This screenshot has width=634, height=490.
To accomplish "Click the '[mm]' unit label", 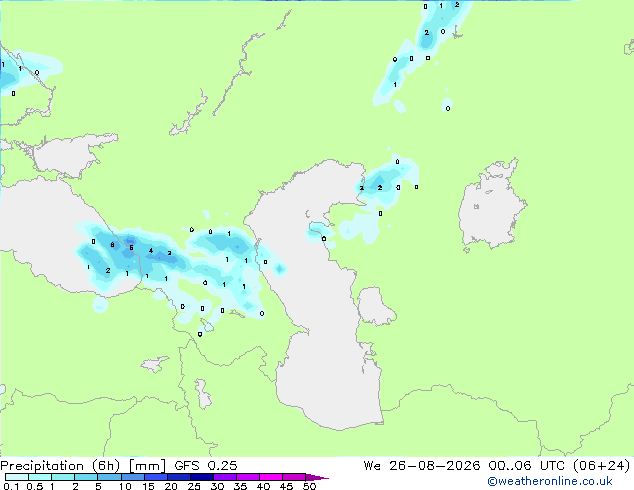I will (147, 466).
